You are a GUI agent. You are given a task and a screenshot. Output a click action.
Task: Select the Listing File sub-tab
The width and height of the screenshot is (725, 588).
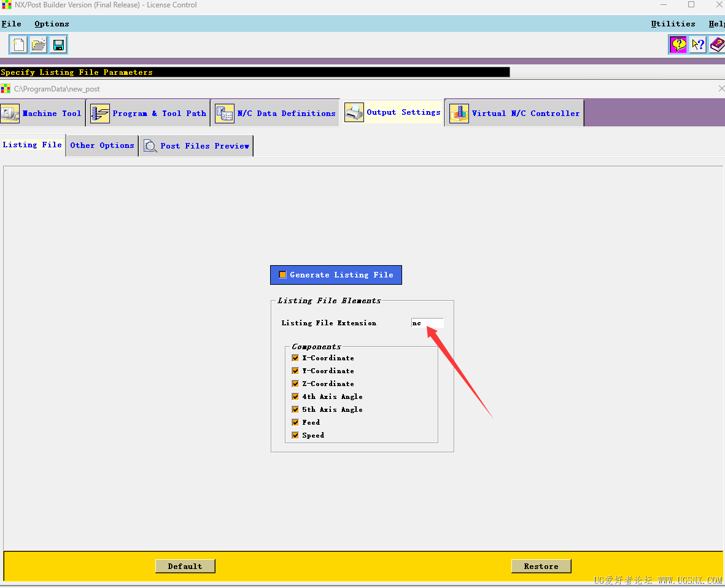click(x=33, y=145)
